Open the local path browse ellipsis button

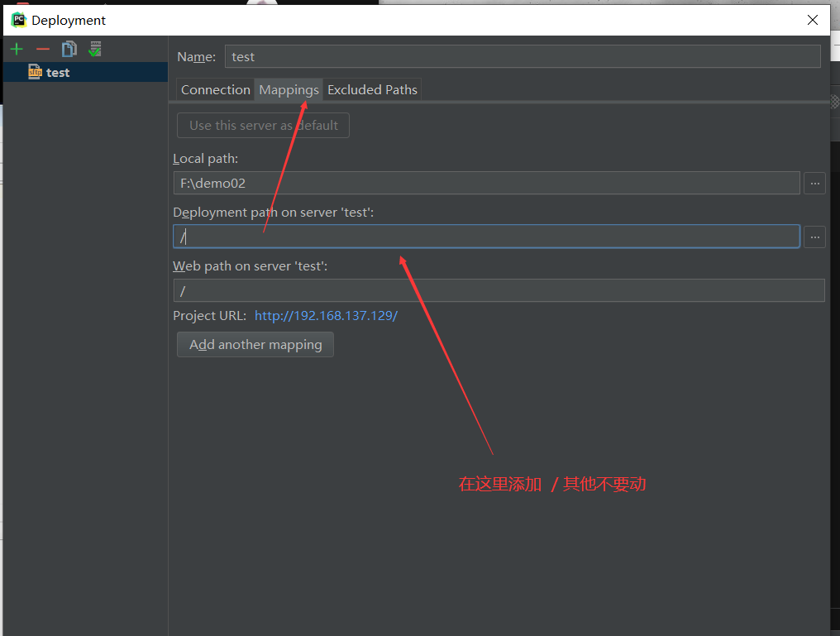click(x=815, y=183)
